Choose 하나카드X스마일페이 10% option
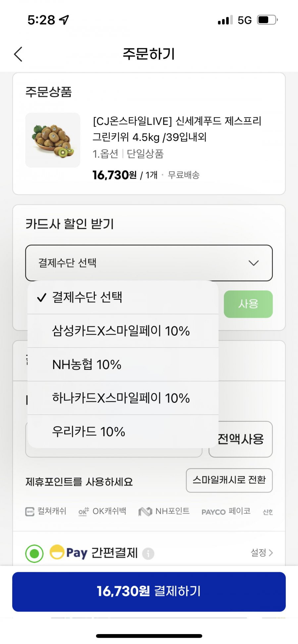Image resolution: width=298 pixels, height=644 pixels. tap(123, 398)
